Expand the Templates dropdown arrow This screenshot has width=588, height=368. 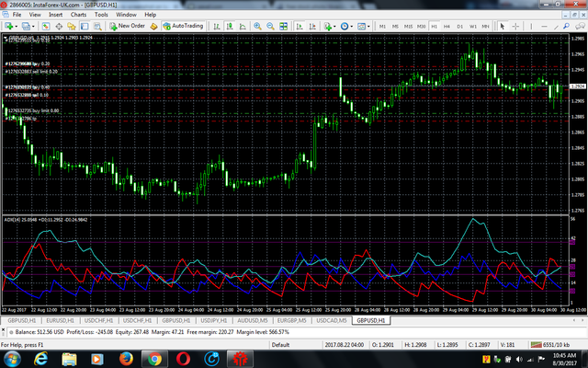pyautogui.click(x=368, y=27)
